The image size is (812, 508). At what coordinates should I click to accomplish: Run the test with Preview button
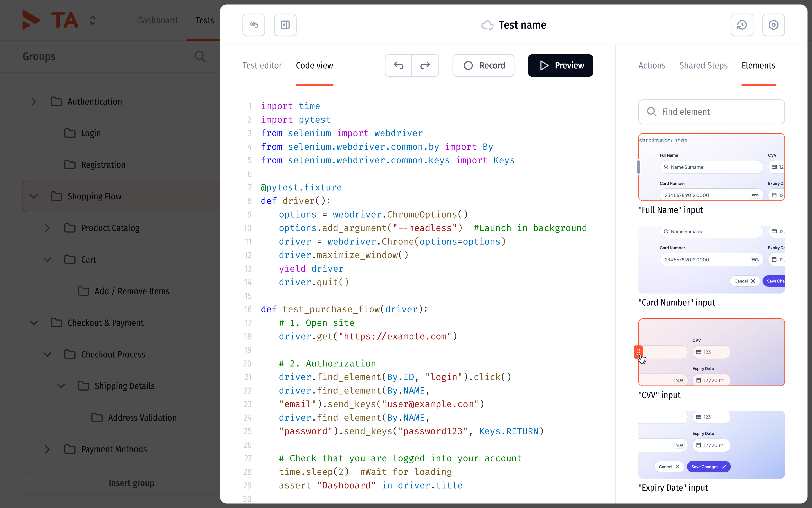coord(560,66)
